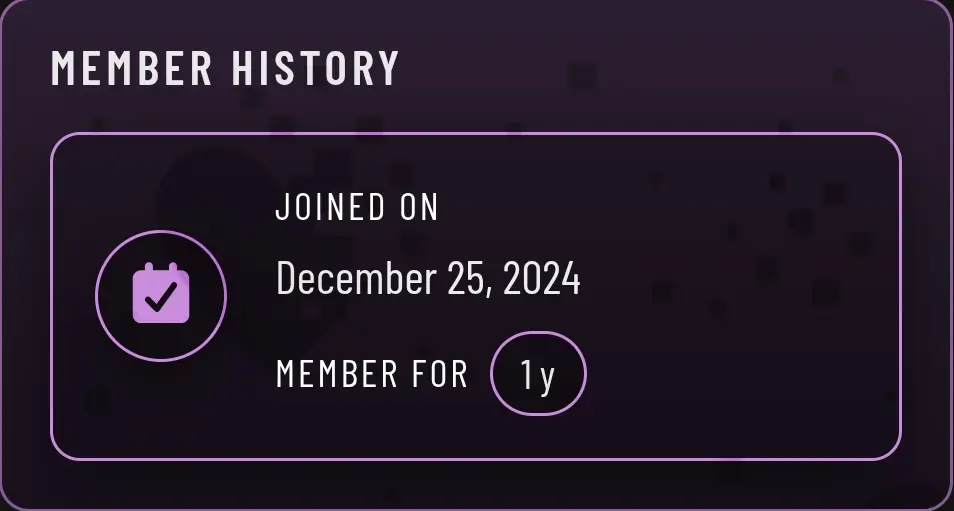Click the "1y" membership duration badge
This screenshot has width=954, height=511.
pos(538,374)
